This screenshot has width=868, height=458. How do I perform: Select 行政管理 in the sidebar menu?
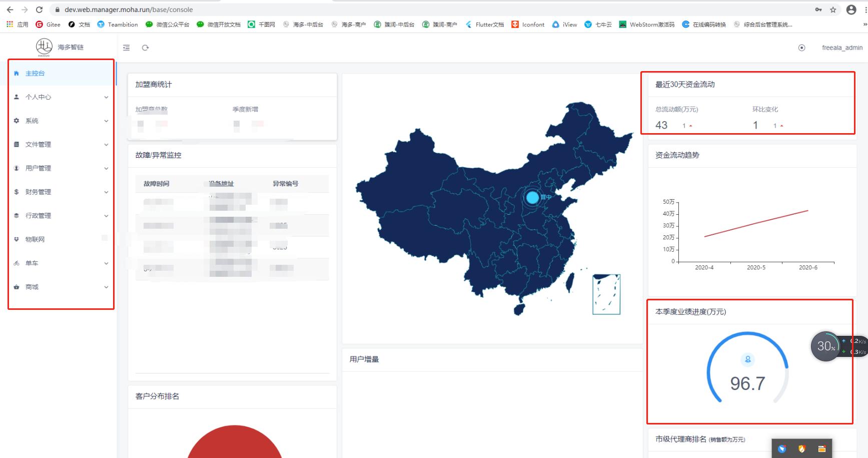pos(38,216)
